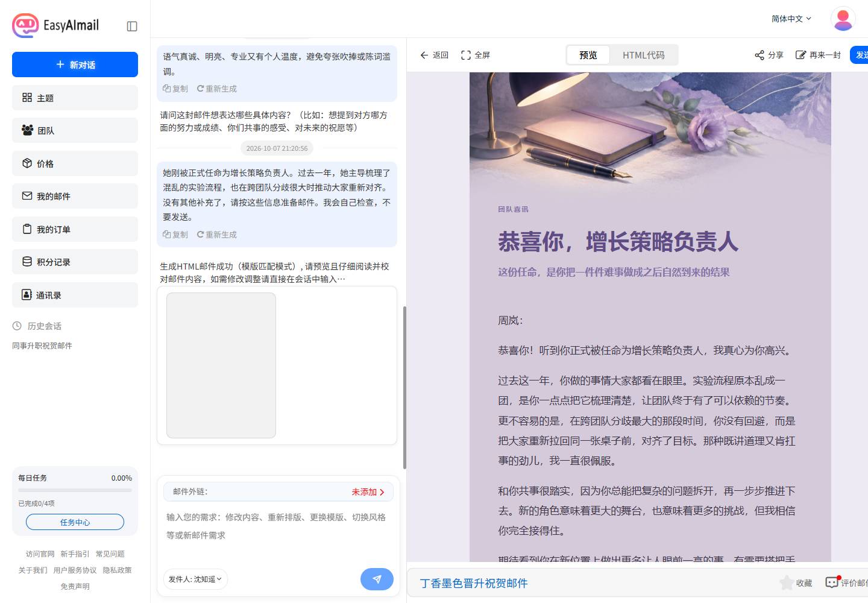
Task: Enter 全屏 fullscreen mode
Action: click(x=475, y=55)
